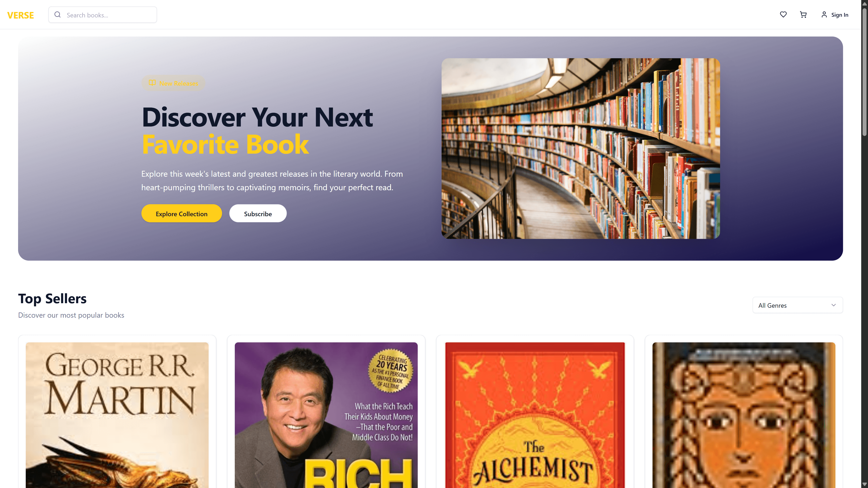868x488 pixels.
Task: Open the orange face book cover
Action: point(744,415)
